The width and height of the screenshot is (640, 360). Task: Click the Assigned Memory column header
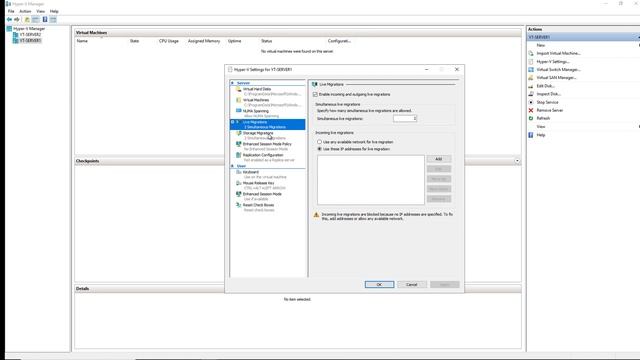pyautogui.click(x=204, y=41)
